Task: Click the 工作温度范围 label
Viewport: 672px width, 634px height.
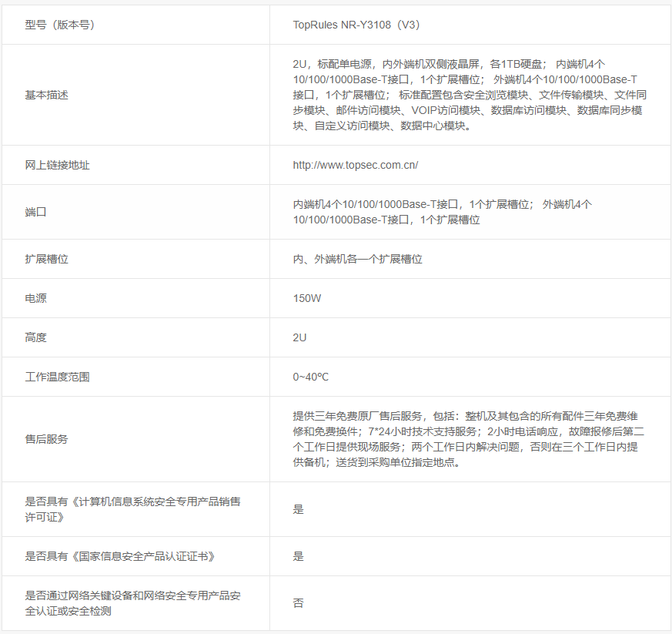Action: point(58,377)
